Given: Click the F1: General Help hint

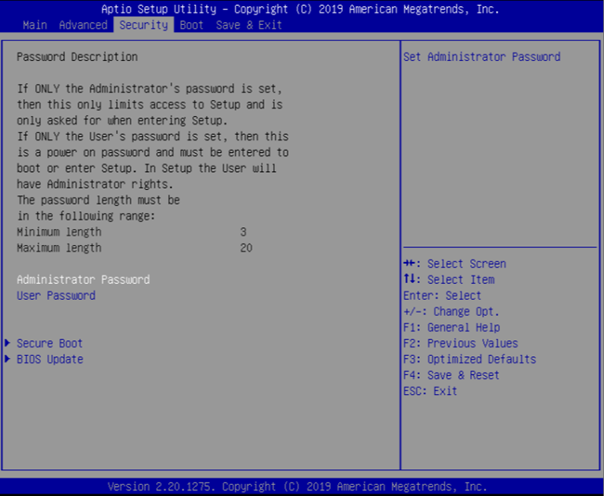Looking at the screenshot, I should tap(451, 327).
